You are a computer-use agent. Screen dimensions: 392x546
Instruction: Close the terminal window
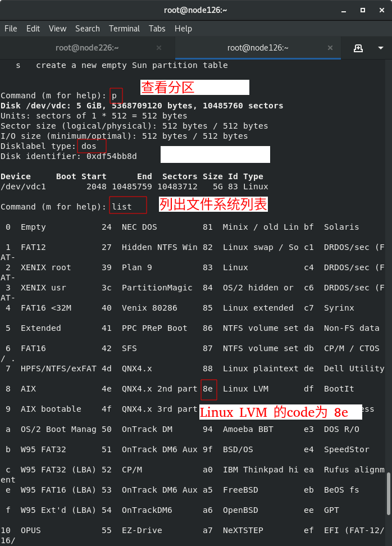tap(381, 11)
